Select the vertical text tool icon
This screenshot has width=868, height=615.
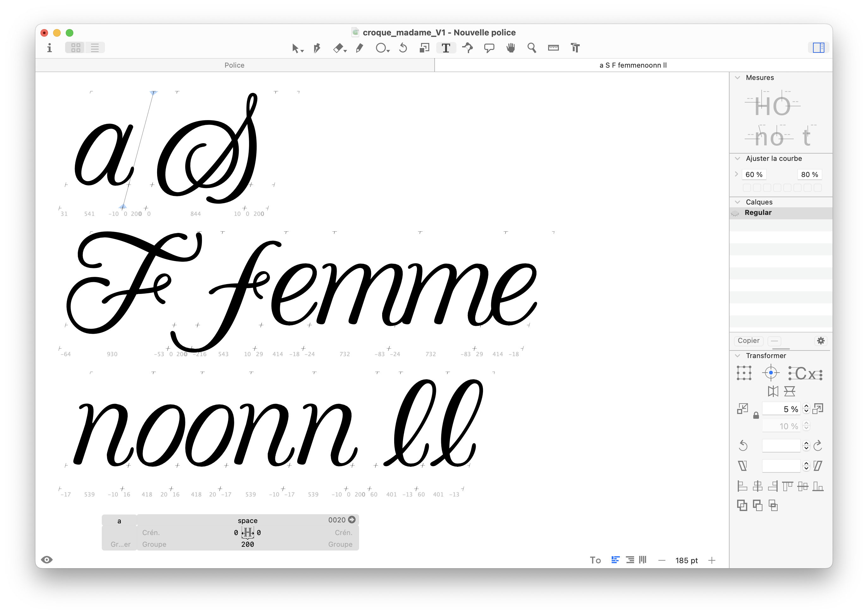(x=575, y=48)
